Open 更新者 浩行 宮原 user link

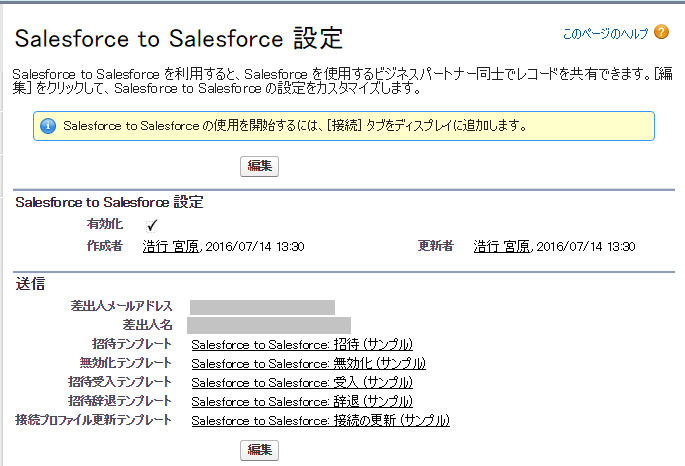(502, 247)
